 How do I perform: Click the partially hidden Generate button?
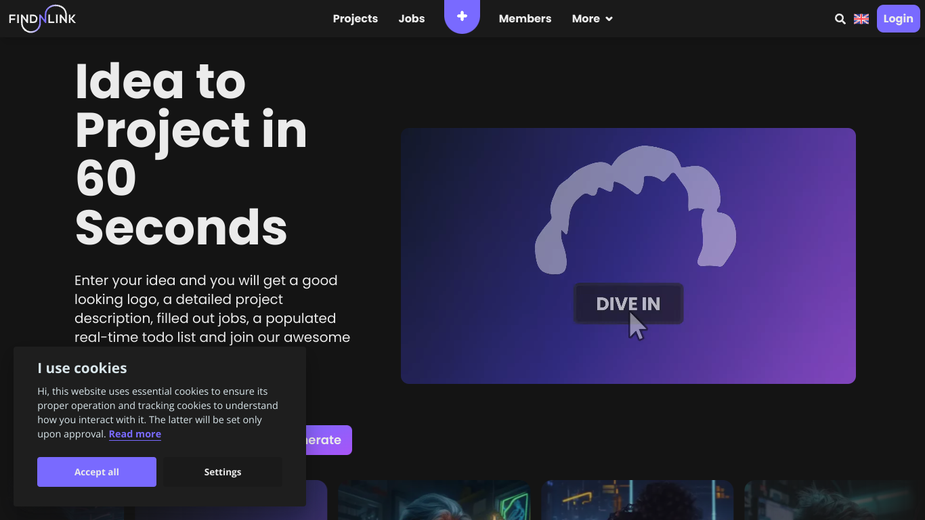[x=329, y=440]
